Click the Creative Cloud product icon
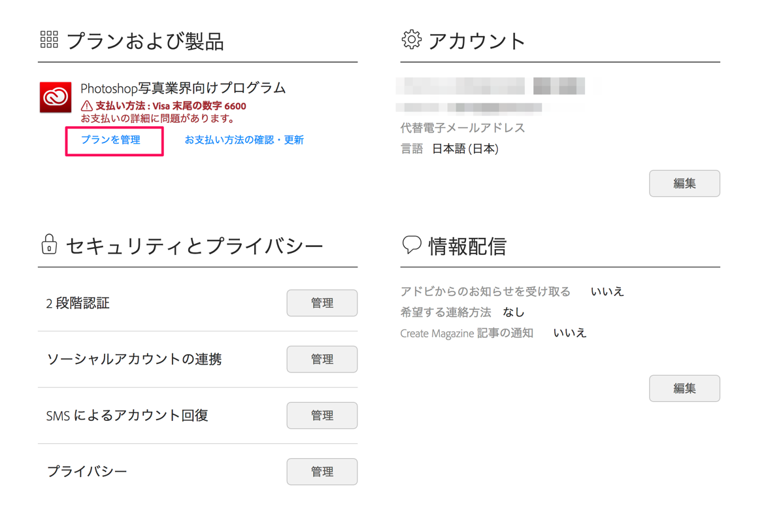This screenshot has width=783, height=532. point(56,97)
